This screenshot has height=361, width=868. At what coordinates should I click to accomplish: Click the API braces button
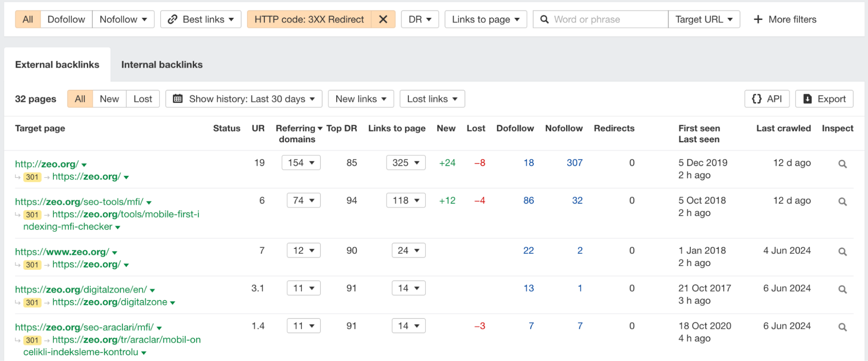tap(767, 99)
